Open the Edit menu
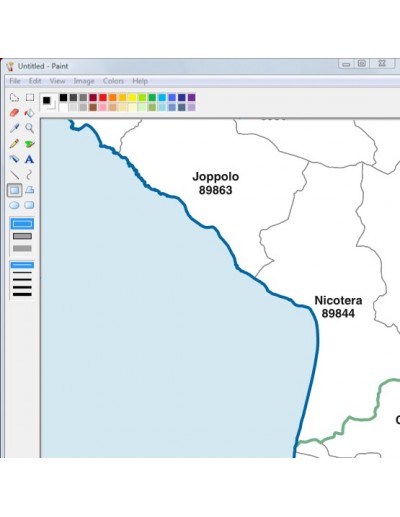This screenshot has height=517, width=400. (x=35, y=81)
